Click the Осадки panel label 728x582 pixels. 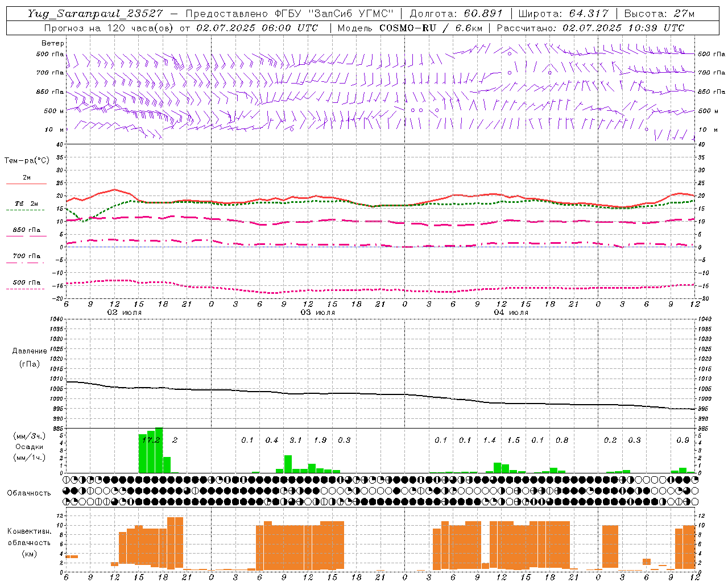(29, 447)
